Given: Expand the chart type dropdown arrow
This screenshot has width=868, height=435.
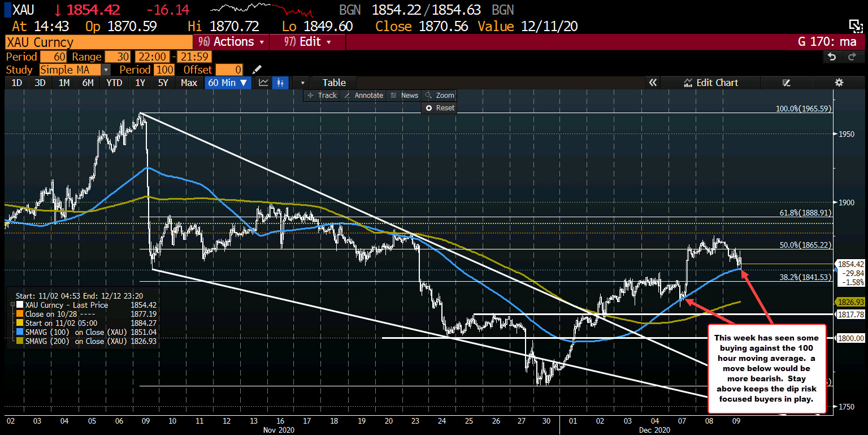Looking at the screenshot, I should (x=302, y=83).
